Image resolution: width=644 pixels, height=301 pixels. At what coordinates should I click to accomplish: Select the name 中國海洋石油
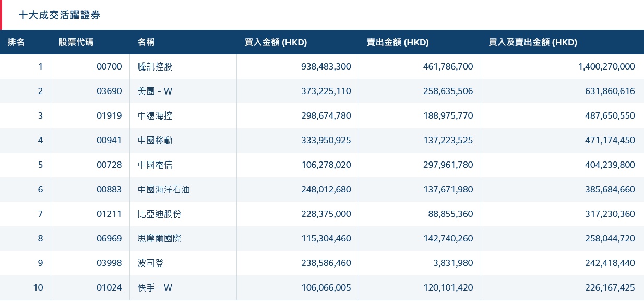tap(164, 189)
